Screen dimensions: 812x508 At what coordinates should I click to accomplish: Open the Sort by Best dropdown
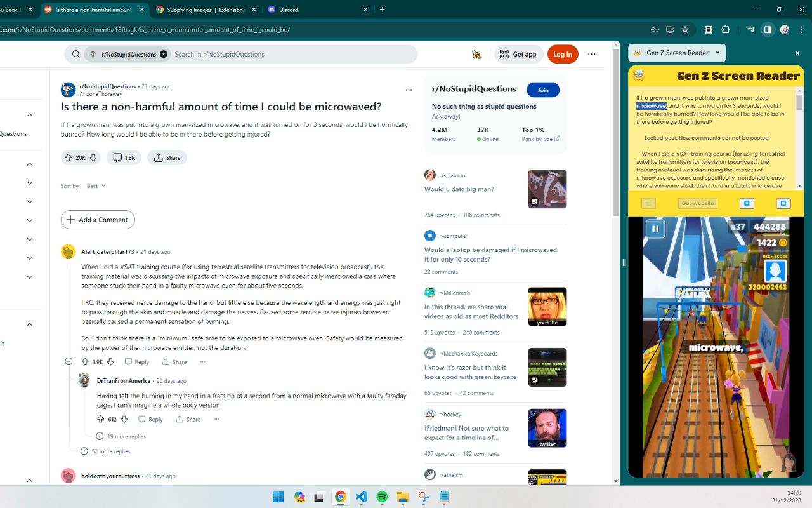pos(96,186)
